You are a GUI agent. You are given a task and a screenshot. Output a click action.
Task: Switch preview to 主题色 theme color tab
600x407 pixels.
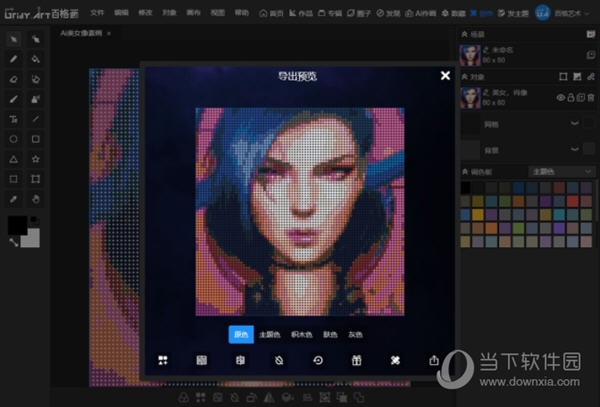[270, 335]
